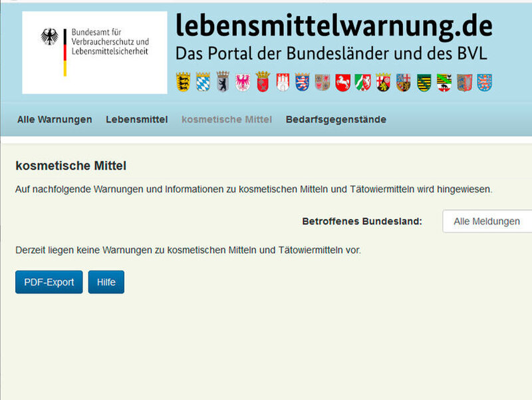Viewport: 532px width, 400px height.
Task: Click the lebensmittelwarnung.de site title
Action: pos(334,27)
